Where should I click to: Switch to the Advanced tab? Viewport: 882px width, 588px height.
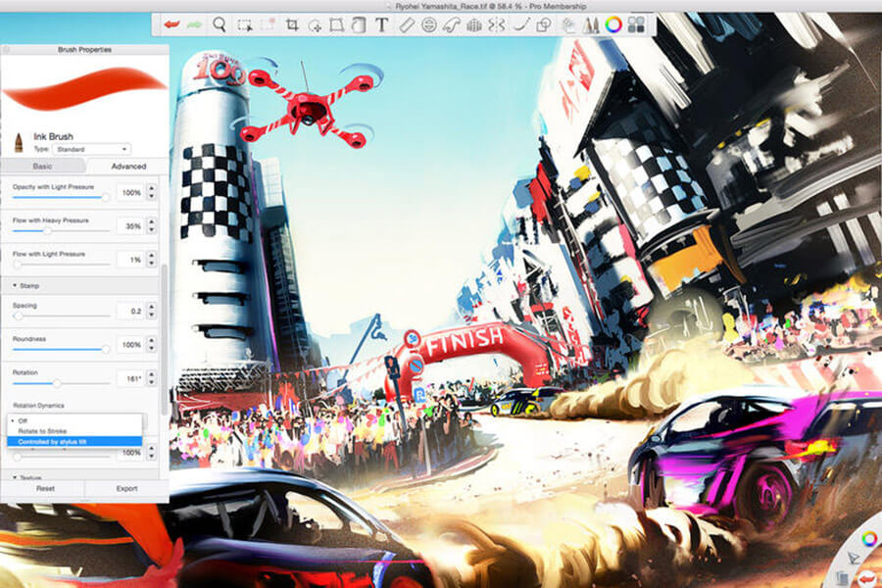point(128,166)
